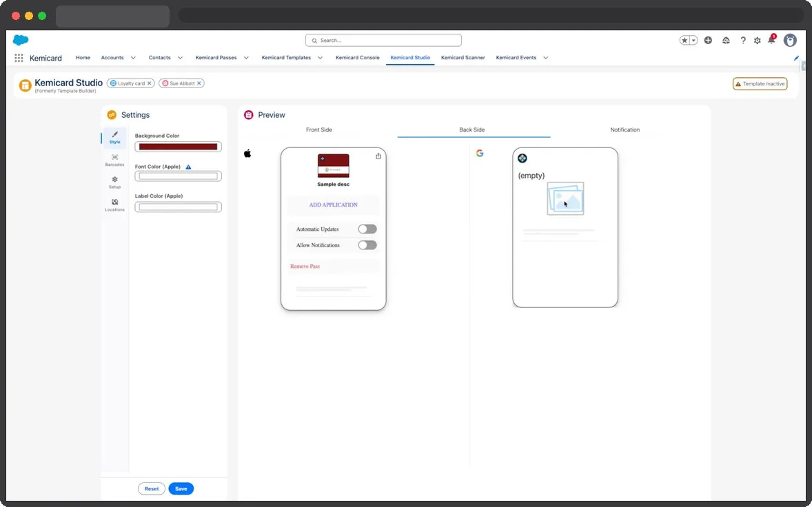Open the Kemicard Passes tab
This screenshot has height=507, width=812.
coord(216,57)
